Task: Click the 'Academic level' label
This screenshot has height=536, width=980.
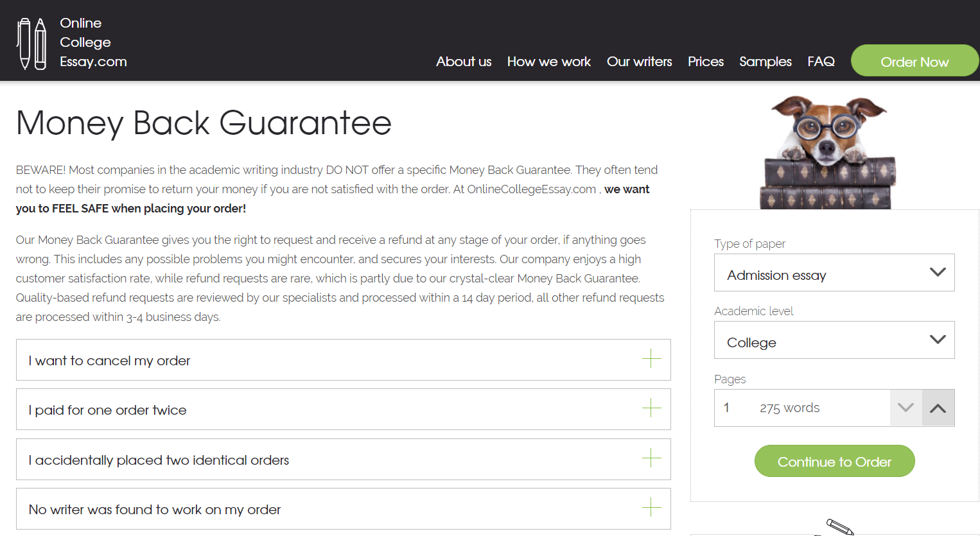Action: (753, 311)
